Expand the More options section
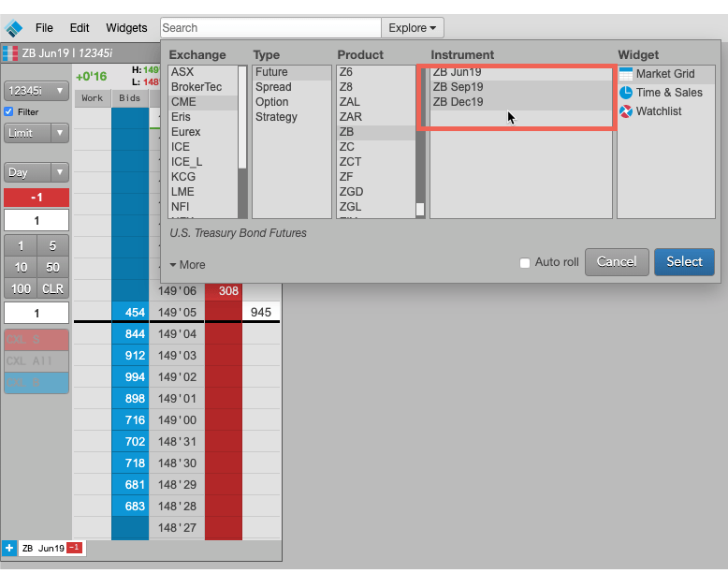Screen dimensions: 728x588 coord(187,265)
